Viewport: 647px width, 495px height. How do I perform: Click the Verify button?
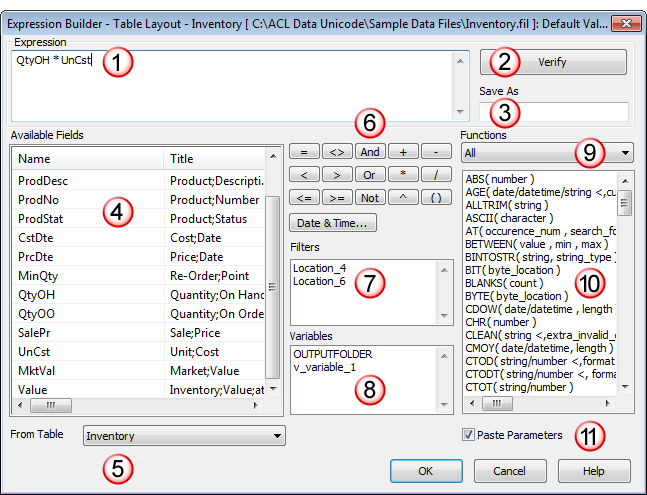pyautogui.click(x=553, y=62)
